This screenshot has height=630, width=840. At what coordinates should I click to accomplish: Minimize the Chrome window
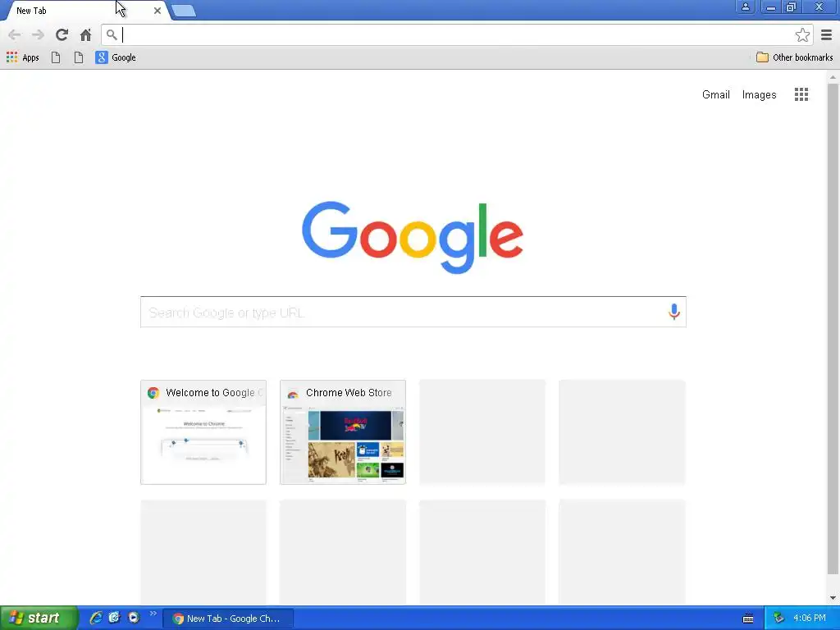[771, 7]
